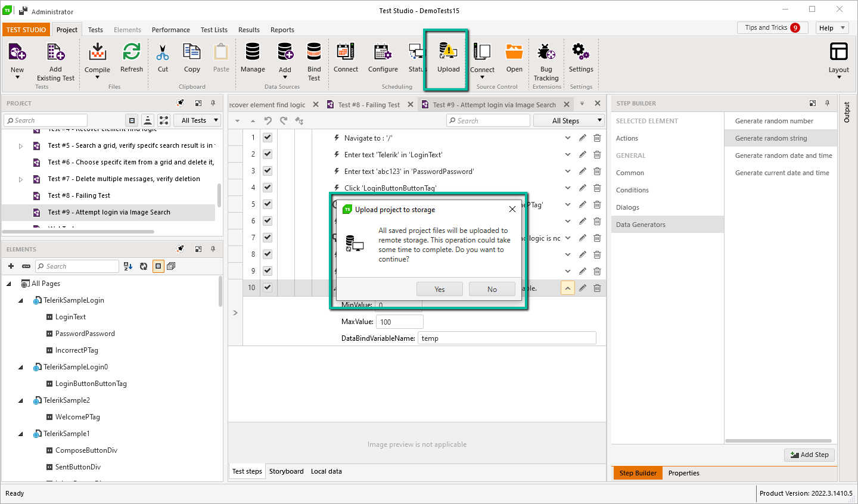This screenshot has height=504, width=858.
Task: Click Add Existing Test icon
Action: pyautogui.click(x=55, y=53)
